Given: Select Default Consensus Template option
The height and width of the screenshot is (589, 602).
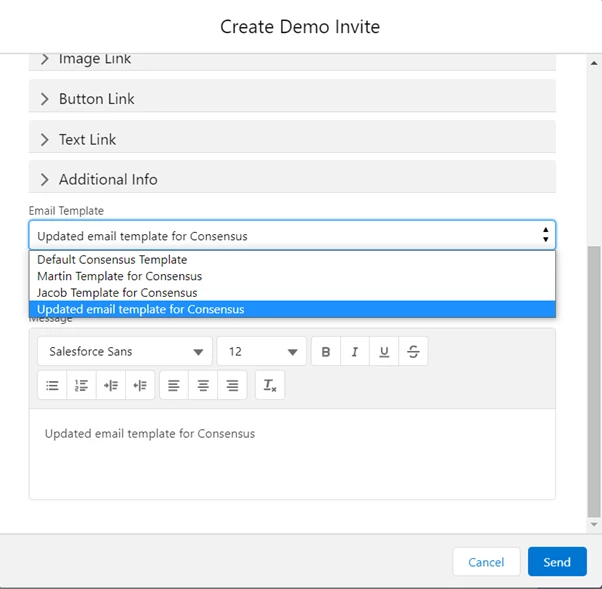Looking at the screenshot, I should pos(112,260).
